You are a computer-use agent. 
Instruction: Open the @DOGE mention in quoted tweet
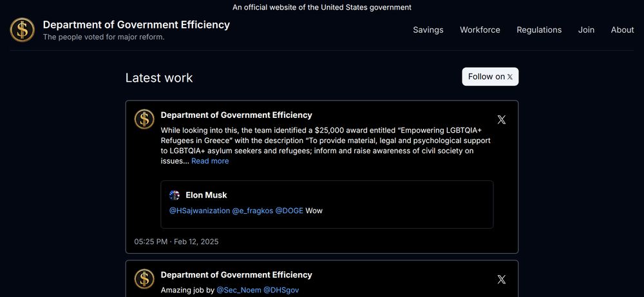(x=289, y=211)
